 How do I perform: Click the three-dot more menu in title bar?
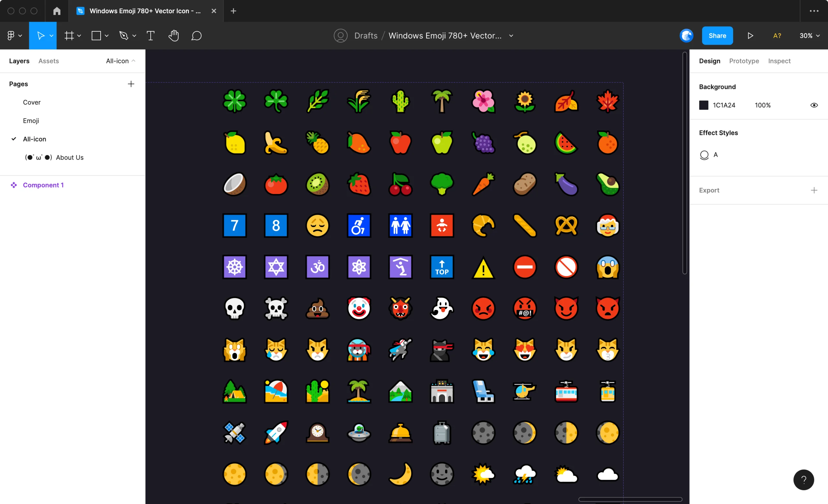[x=814, y=11]
